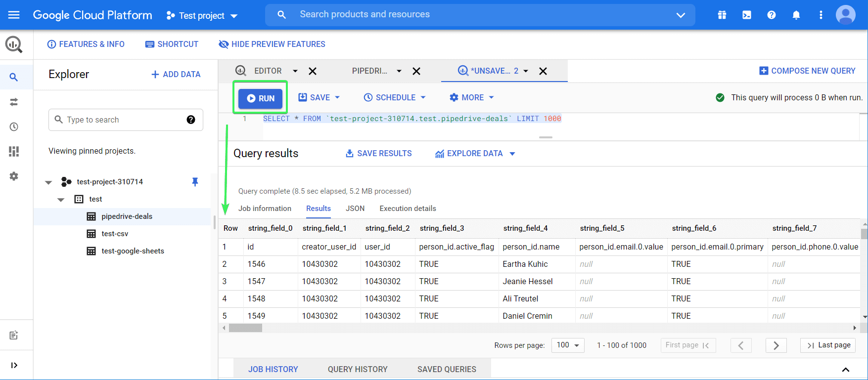This screenshot has height=380, width=868.
Task: Change rows per page dropdown showing 100
Action: [x=568, y=345]
